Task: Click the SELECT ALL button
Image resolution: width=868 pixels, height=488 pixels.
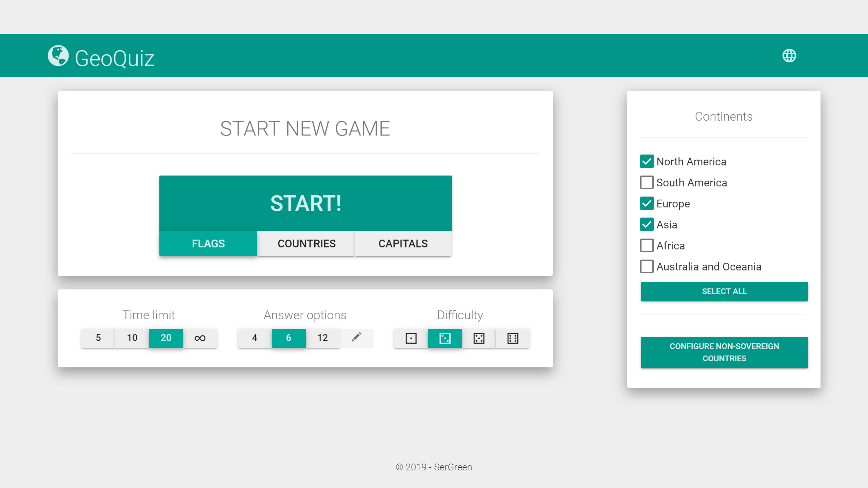Action: (724, 291)
